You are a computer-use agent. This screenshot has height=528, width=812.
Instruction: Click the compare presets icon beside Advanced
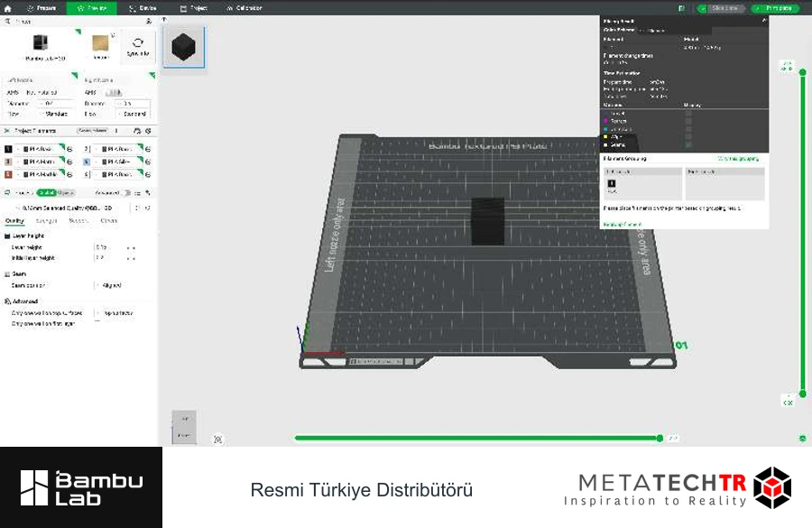[137, 193]
